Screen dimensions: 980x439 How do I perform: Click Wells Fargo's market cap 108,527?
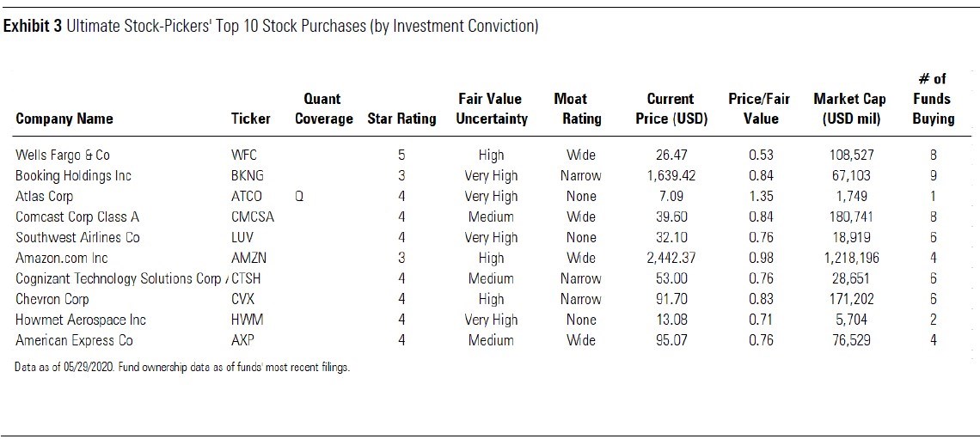[849, 155]
